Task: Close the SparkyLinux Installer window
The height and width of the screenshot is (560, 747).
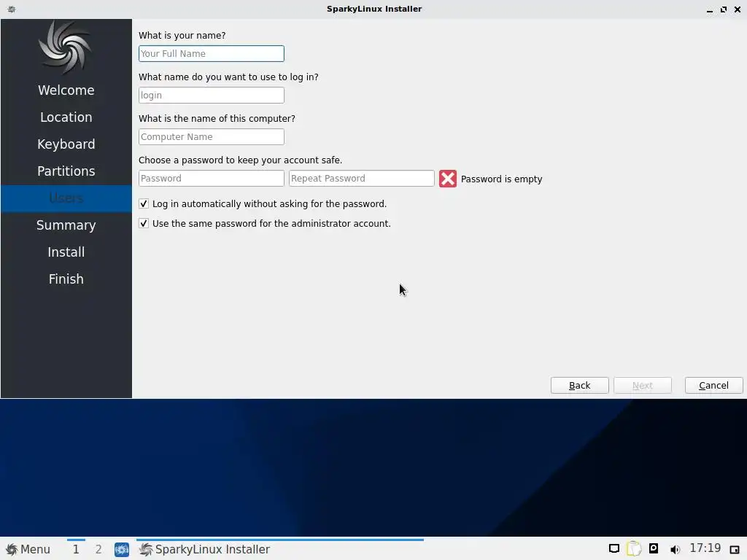Action: pos(737,9)
